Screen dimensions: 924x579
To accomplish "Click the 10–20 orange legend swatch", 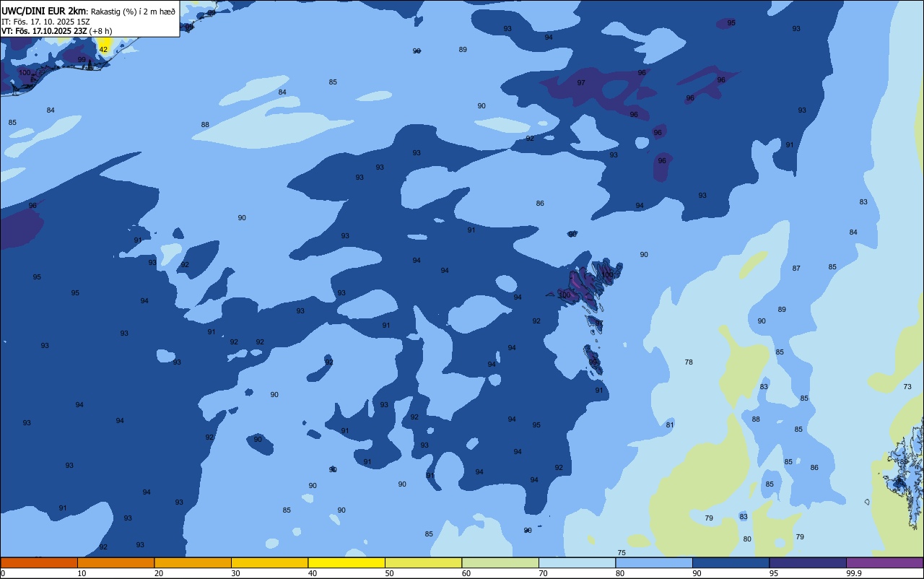I will pos(115,562).
